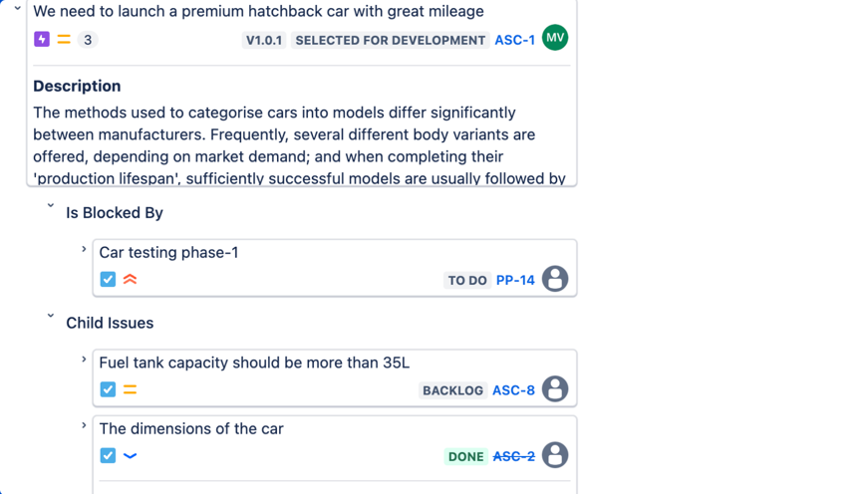The width and height of the screenshot is (868, 494).
Task: Click the task type checkbox icon on PP-14
Action: tap(108, 280)
